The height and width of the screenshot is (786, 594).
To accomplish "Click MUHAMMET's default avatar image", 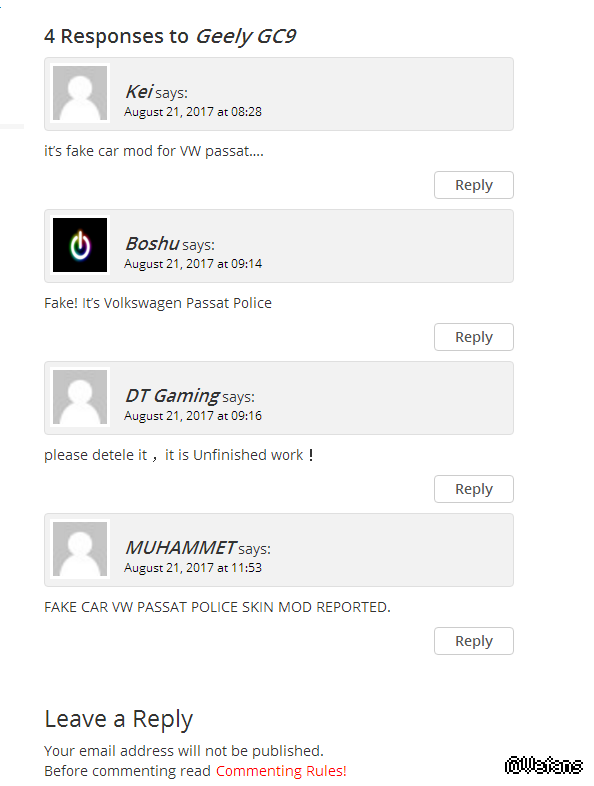I will [x=80, y=549].
